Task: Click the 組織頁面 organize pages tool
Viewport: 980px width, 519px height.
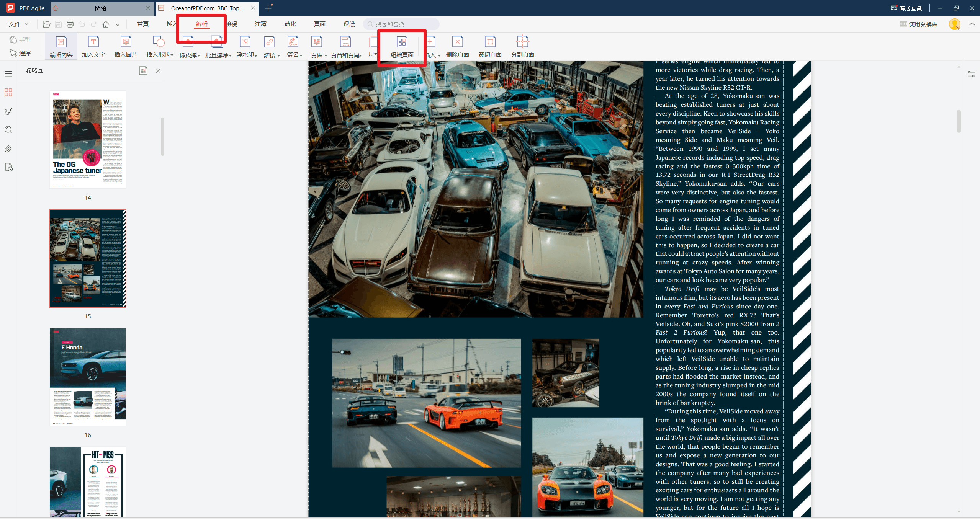Action: 402,46
